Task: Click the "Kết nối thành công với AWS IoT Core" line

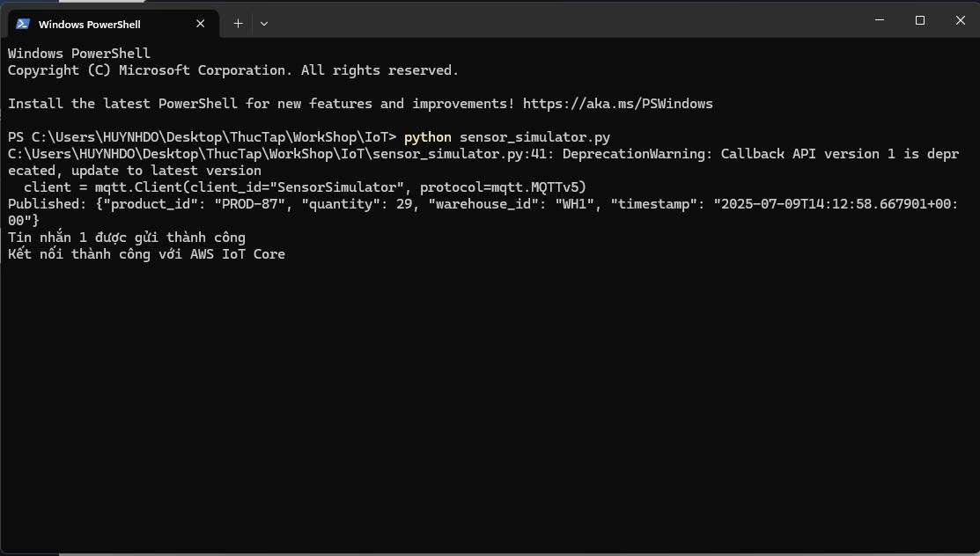Action: click(x=146, y=254)
